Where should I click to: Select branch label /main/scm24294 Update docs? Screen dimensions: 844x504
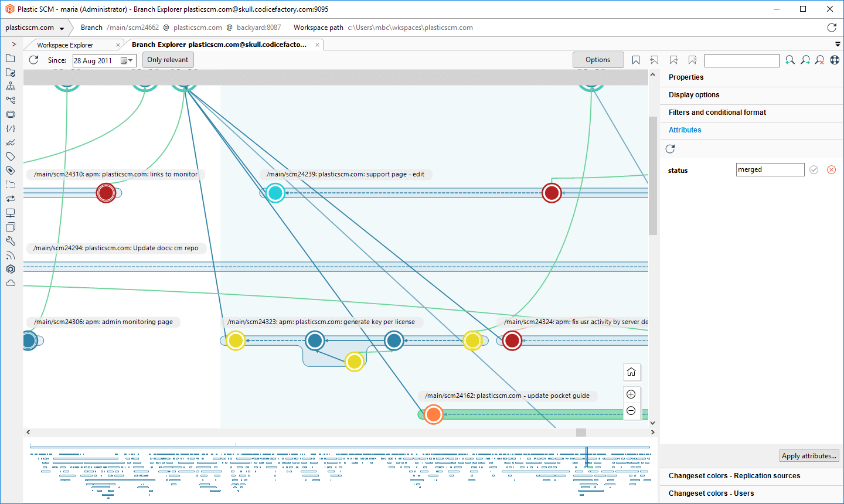pos(116,248)
